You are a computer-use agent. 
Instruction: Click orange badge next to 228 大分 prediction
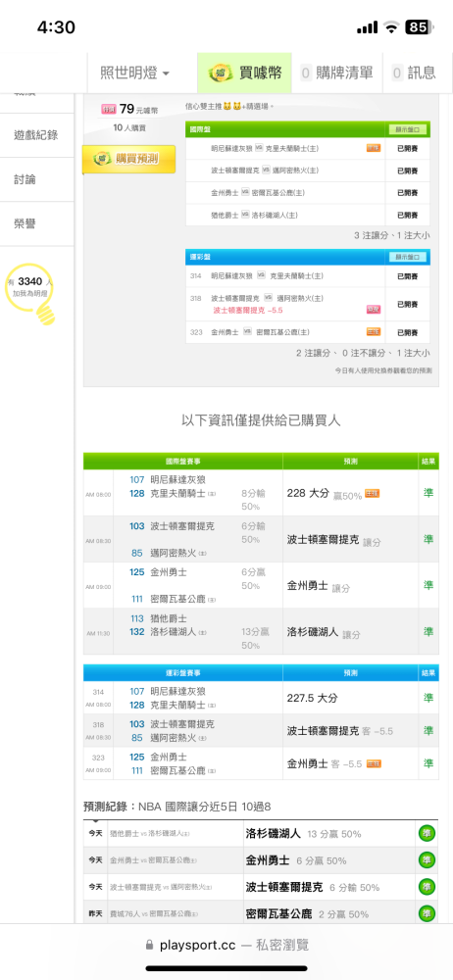373,494
